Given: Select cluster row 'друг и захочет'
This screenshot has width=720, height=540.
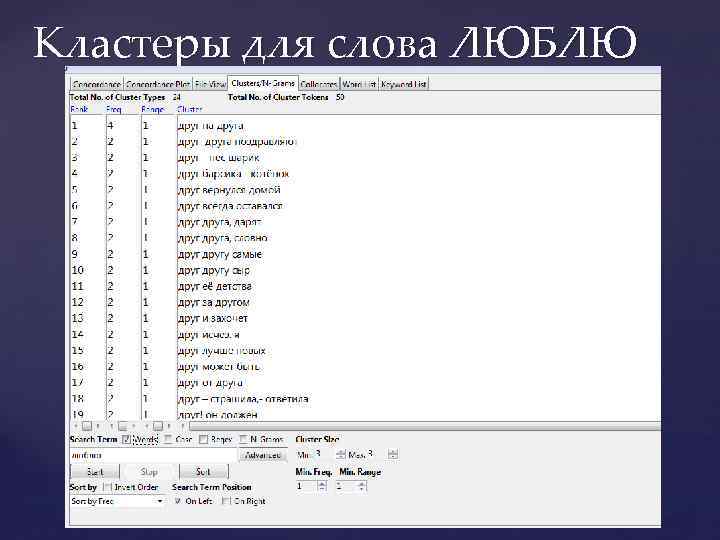Looking at the screenshot, I should click(212, 319).
